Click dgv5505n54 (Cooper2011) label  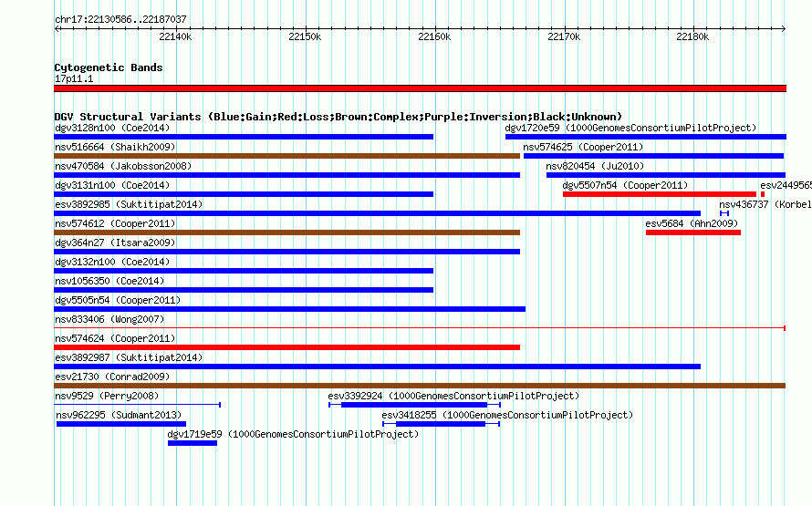[118, 300]
